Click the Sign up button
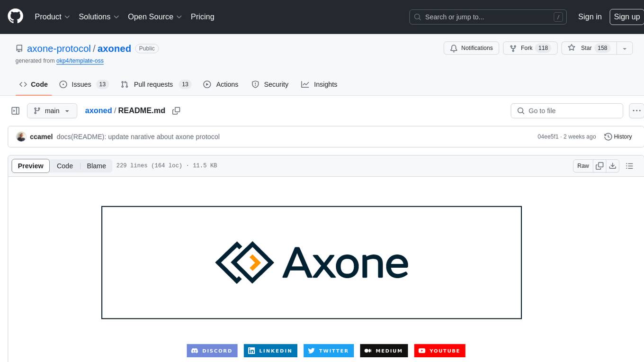Image resolution: width=644 pixels, height=362 pixels. (x=626, y=17)
